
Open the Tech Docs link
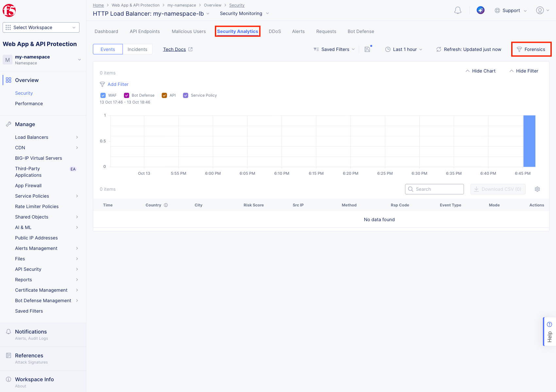click(174, 49)
